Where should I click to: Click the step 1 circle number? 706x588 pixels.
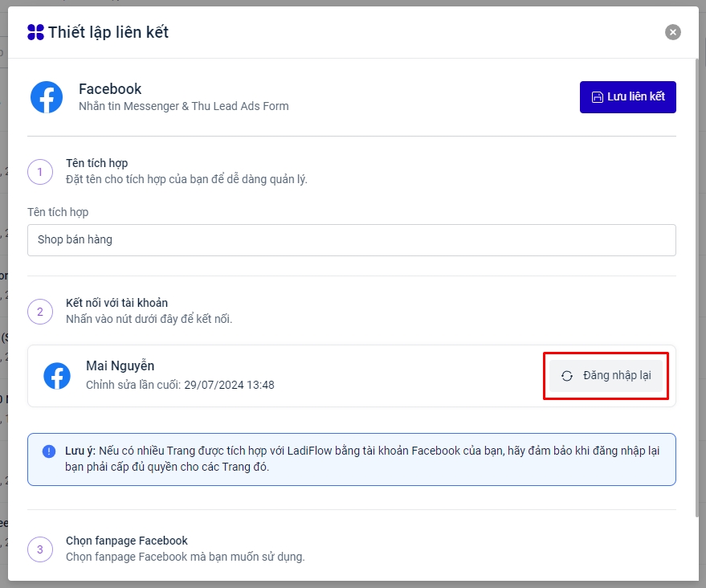40,172
